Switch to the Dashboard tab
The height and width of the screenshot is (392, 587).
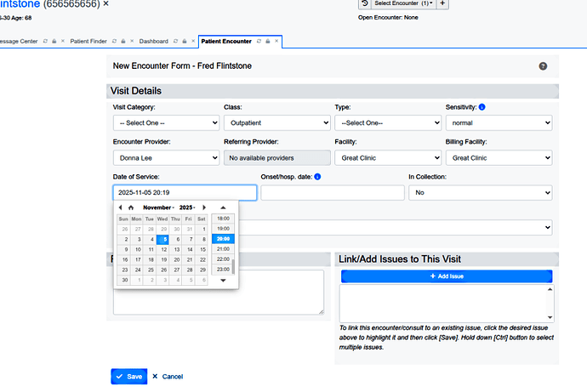tap(153, 41)
